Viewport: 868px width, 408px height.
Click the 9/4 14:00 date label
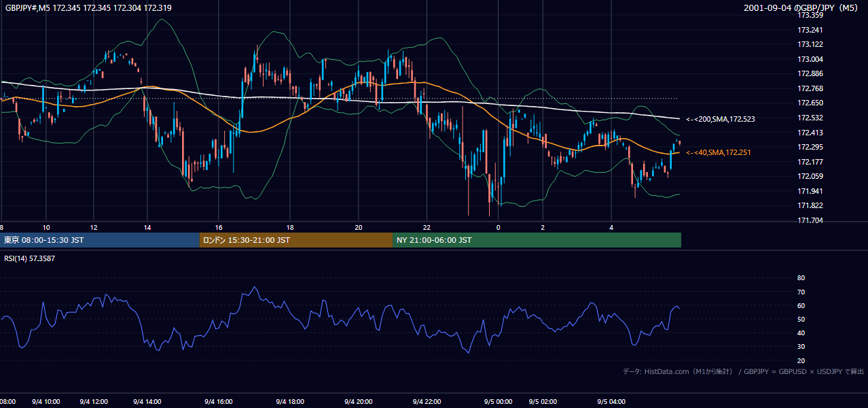click(147, 402)
